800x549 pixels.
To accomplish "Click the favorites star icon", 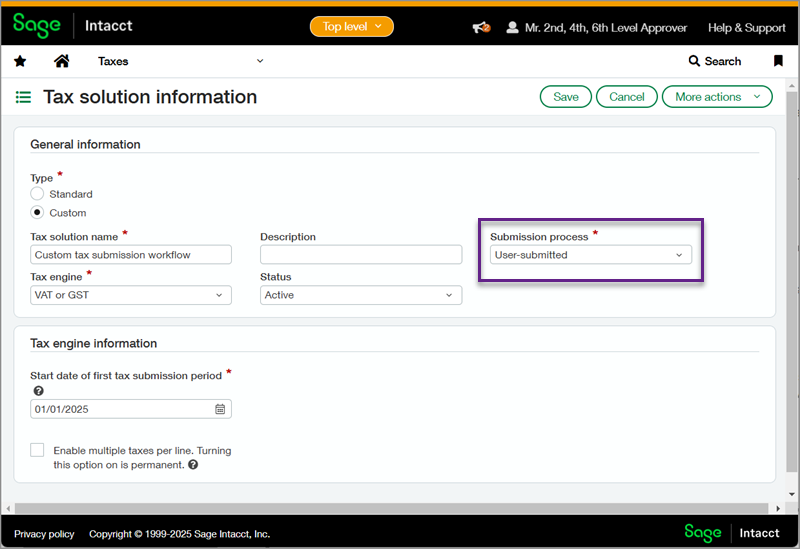I will pyautogui.click(x=20, y=61).
